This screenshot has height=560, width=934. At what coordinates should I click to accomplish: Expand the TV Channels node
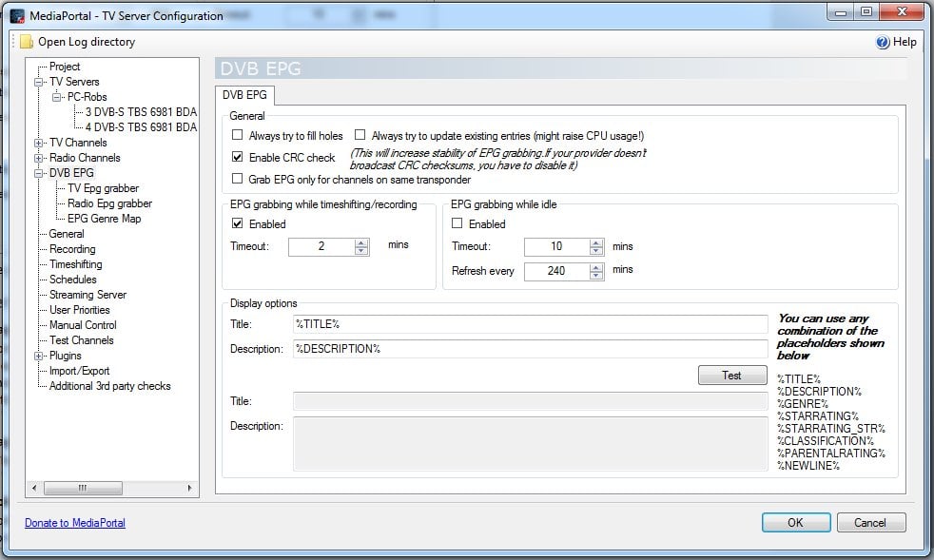coord(39,143)
